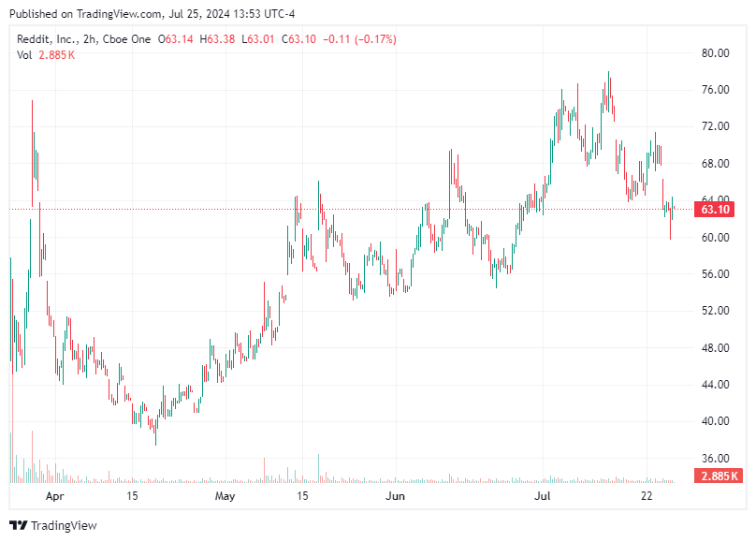The width and height of the screenshot is (756, 542).
Task: Click the red 63.10 current price tag
Action: pyautogui.click(x=714, y=210)
